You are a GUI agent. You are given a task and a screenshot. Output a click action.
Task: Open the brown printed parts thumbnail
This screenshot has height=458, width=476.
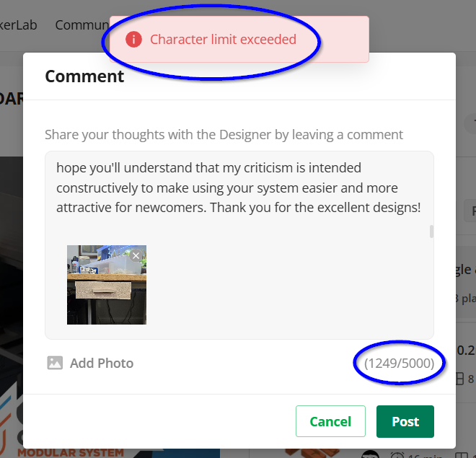click(x=312, y=453)
